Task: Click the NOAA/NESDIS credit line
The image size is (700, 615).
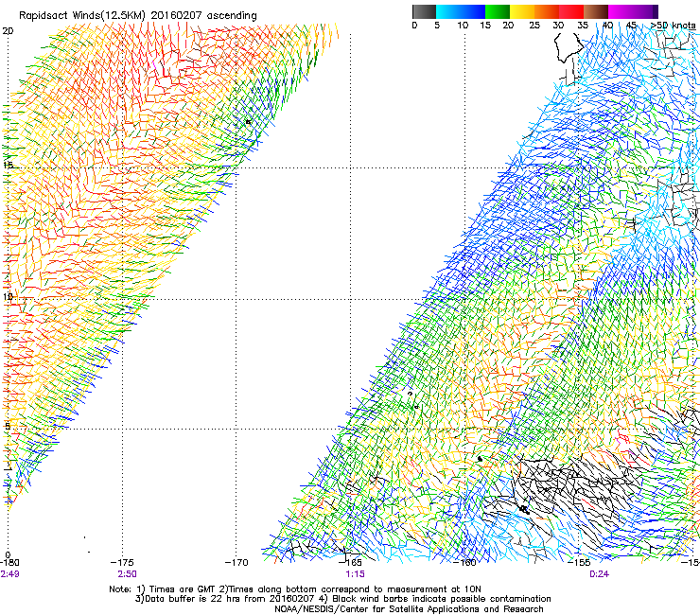Action: coord(409,609)
